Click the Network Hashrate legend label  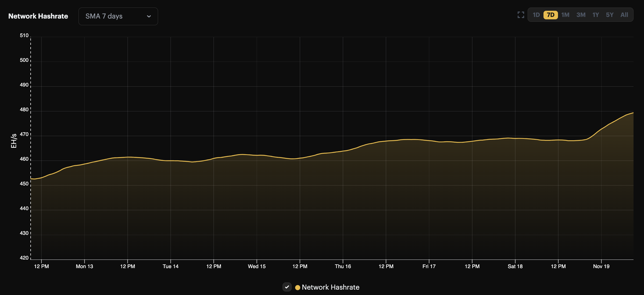[x=330, y=287]
